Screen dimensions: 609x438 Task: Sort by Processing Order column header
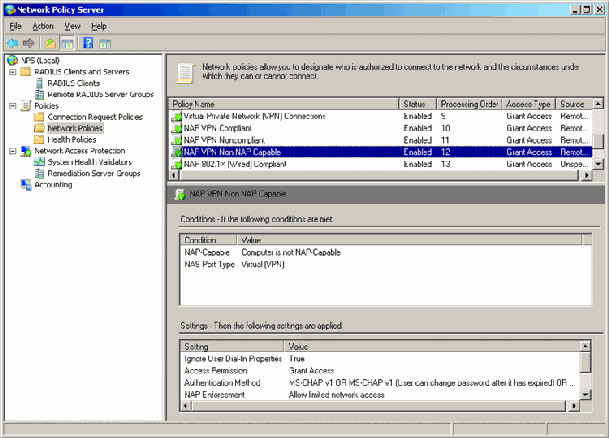click(469, 104)
